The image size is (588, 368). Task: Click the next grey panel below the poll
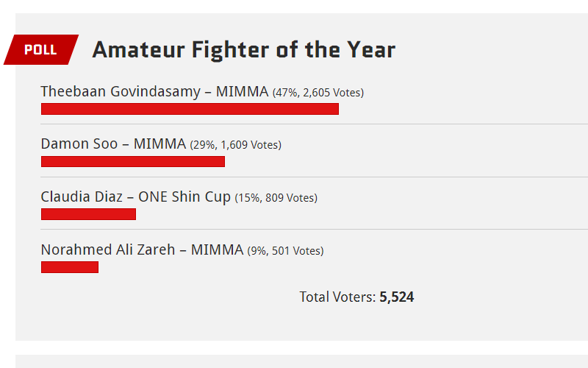[x=301, y=361]
